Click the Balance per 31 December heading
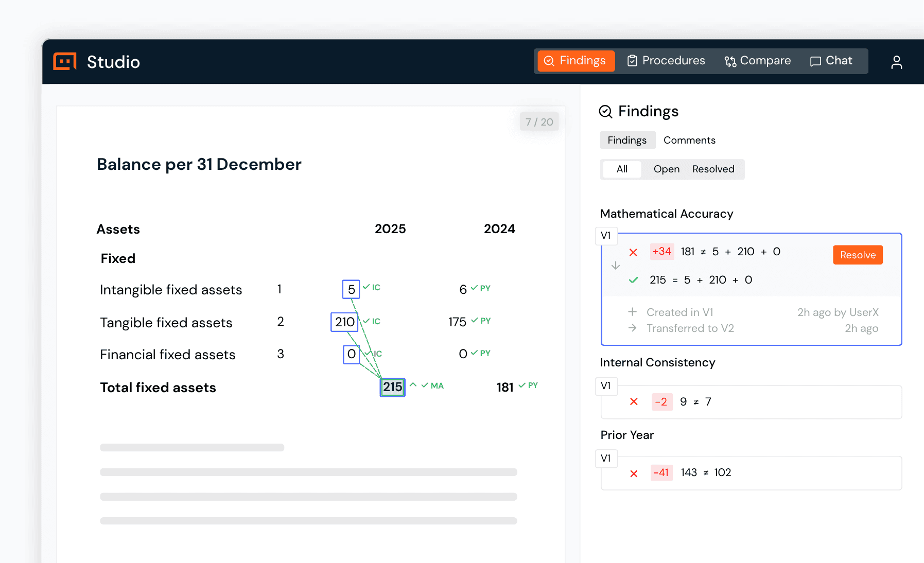Screen dimensions: 924x563 (199, 164)
